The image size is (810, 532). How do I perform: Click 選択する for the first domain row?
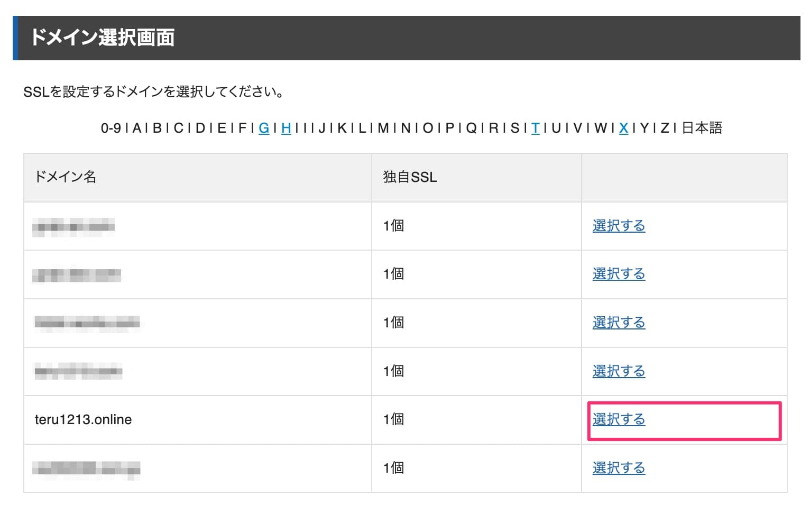618,226
